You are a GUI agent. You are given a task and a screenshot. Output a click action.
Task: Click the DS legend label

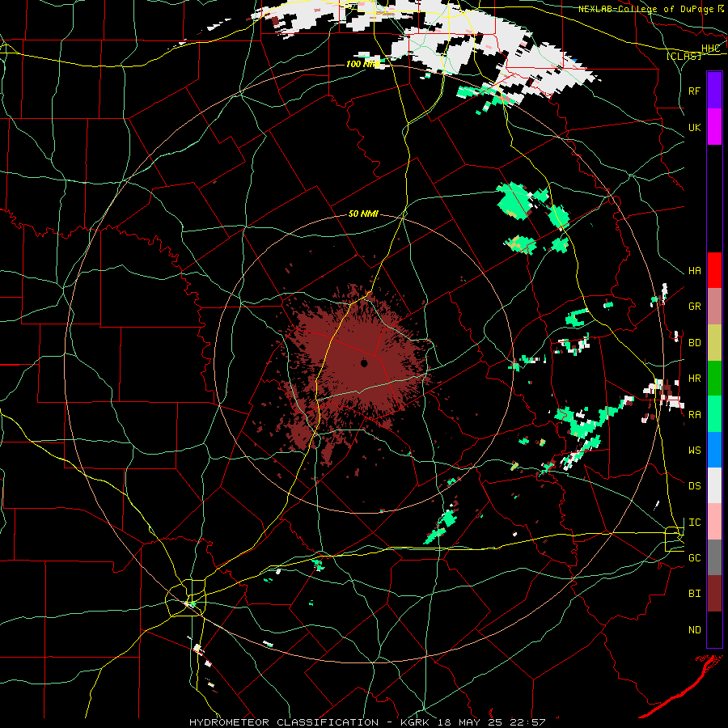pyautogui.click(x=694, y=486)
